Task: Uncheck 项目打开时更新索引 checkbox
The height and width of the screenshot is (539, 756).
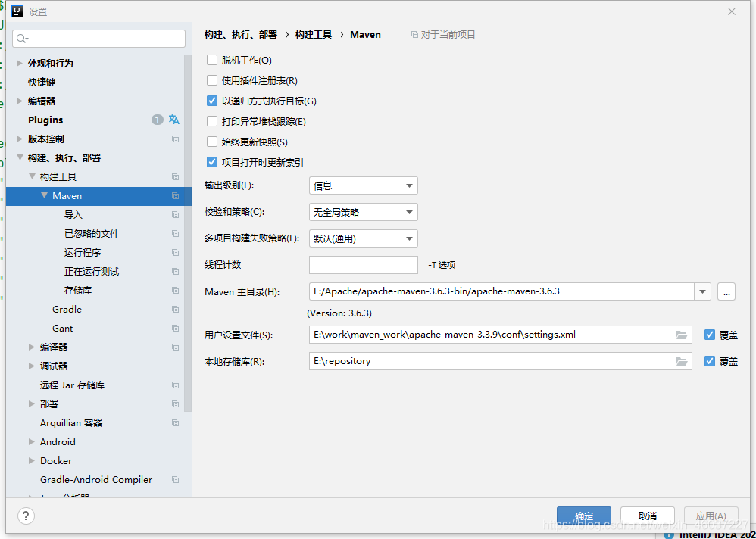Action: click(211, 162)
